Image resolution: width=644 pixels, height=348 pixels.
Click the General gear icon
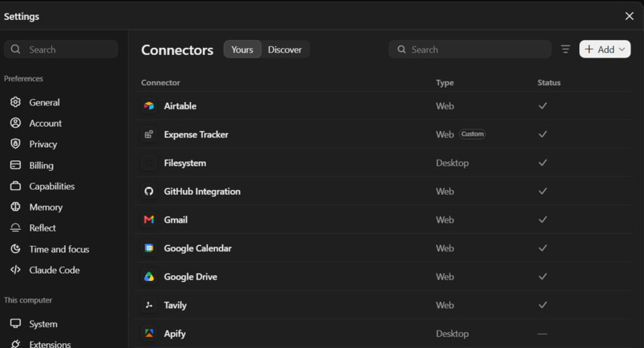point(16,102)
